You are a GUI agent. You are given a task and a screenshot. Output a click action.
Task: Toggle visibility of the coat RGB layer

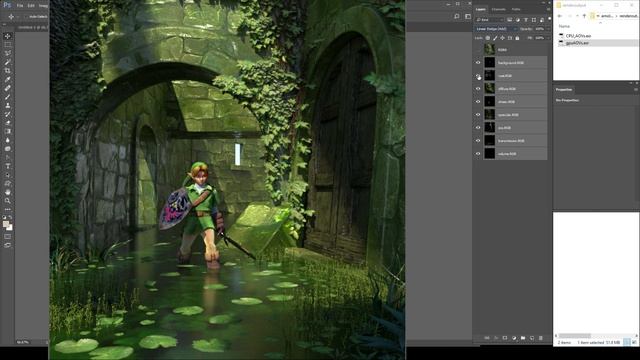click(x=478, y=76)
